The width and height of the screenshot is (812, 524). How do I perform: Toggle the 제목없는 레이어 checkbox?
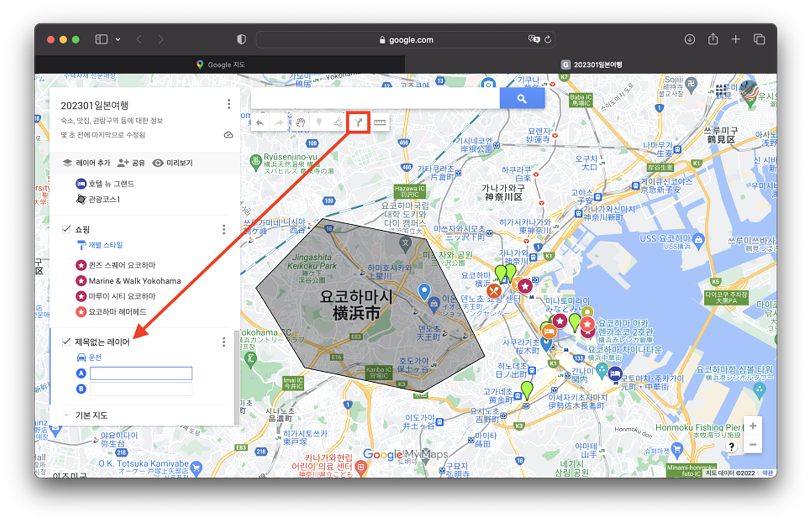(66, 341)
